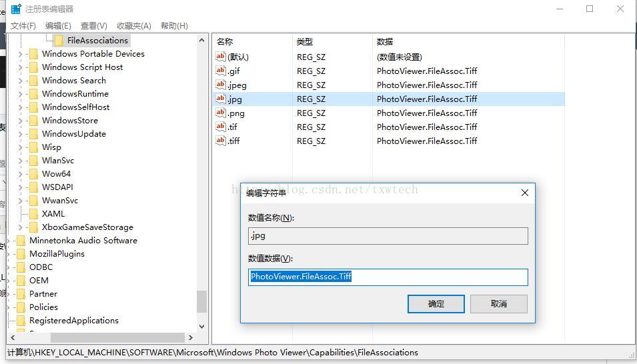The width and height of the screenshot is (637, 364).
Task: Open the 收藏夹(A) menu
Action: point(134,25)
